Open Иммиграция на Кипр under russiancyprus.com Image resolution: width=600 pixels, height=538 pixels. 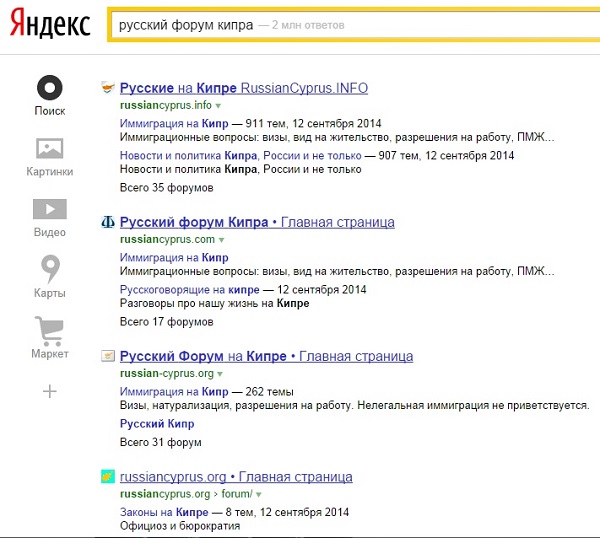tap(174, 258)
